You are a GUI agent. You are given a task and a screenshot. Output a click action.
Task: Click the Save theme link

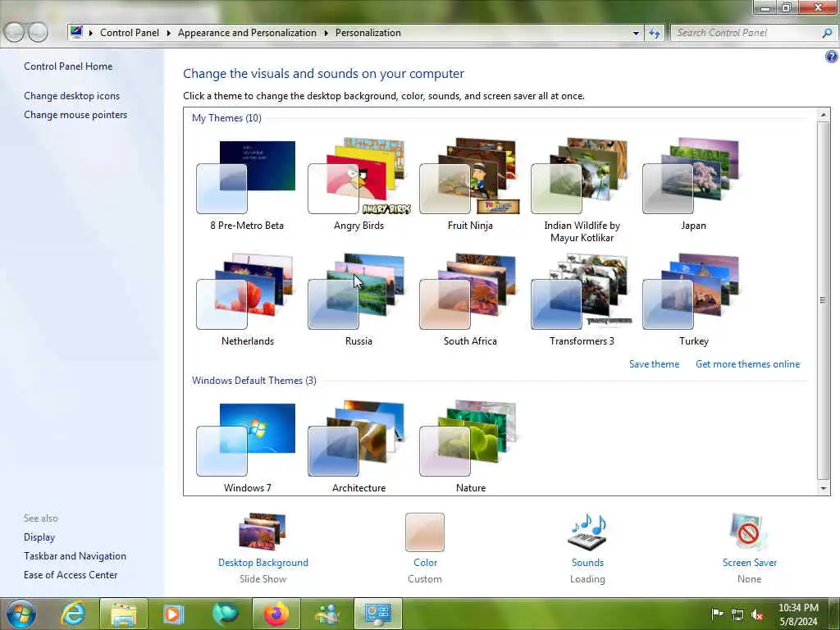point(654,364)
